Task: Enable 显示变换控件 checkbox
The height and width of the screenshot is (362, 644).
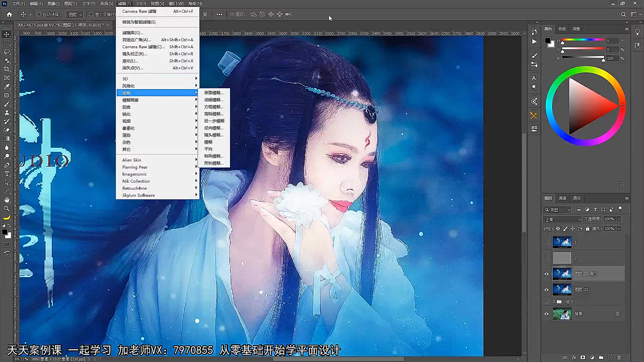Action: 91,14
